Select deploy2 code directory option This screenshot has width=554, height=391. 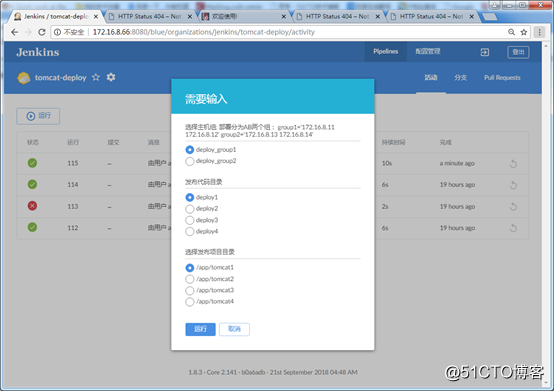(x=190, y=209)
